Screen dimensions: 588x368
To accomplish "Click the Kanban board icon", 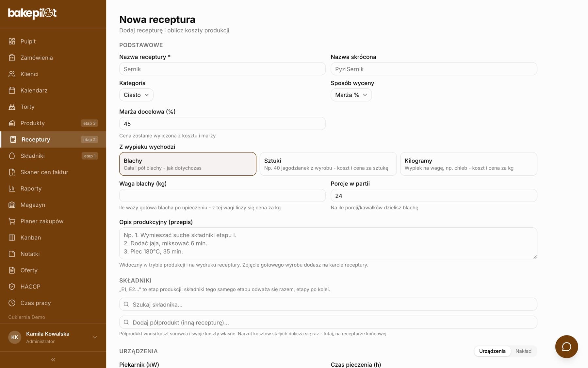I will tap(12, 237).
